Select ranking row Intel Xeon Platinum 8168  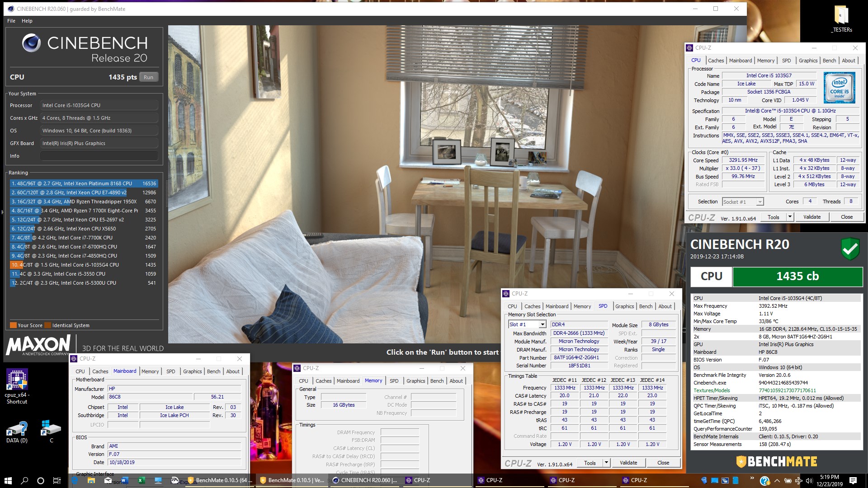point(83,183)
